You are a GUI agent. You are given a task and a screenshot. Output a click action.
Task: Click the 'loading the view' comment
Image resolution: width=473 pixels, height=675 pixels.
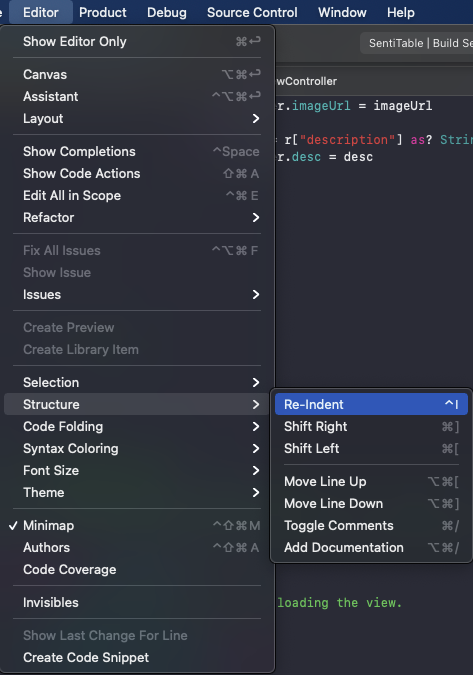340,603
